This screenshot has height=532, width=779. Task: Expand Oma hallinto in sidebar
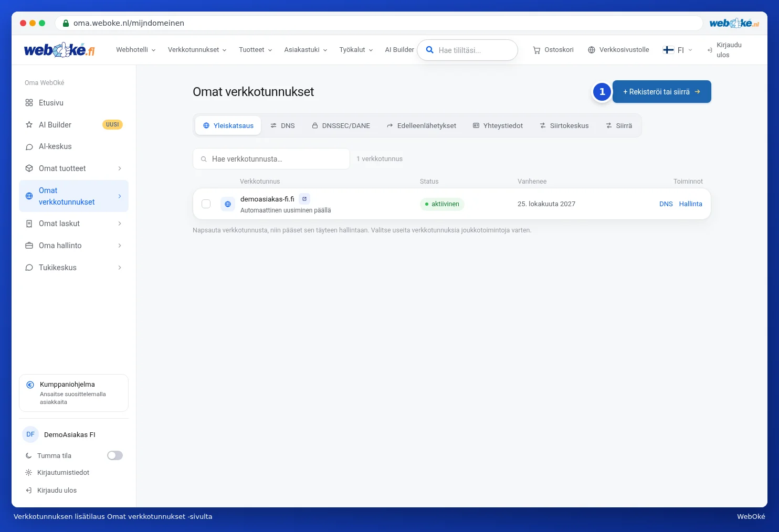click(73, 246)
